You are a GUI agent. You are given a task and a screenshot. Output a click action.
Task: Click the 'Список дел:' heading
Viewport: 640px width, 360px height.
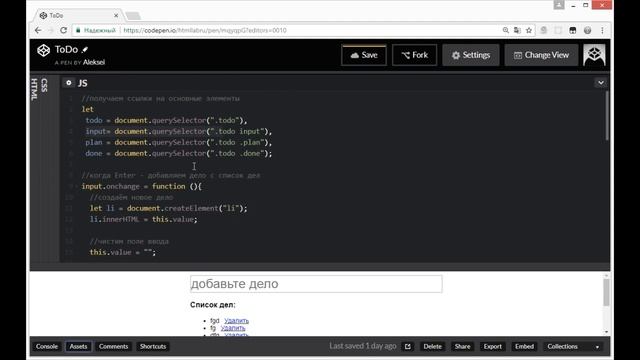pos(213,305)
